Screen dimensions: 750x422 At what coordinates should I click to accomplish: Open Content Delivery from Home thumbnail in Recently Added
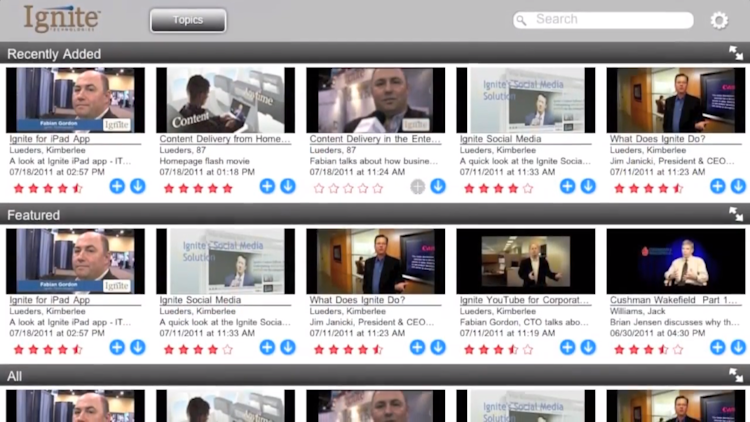click(x=226, y=100)
